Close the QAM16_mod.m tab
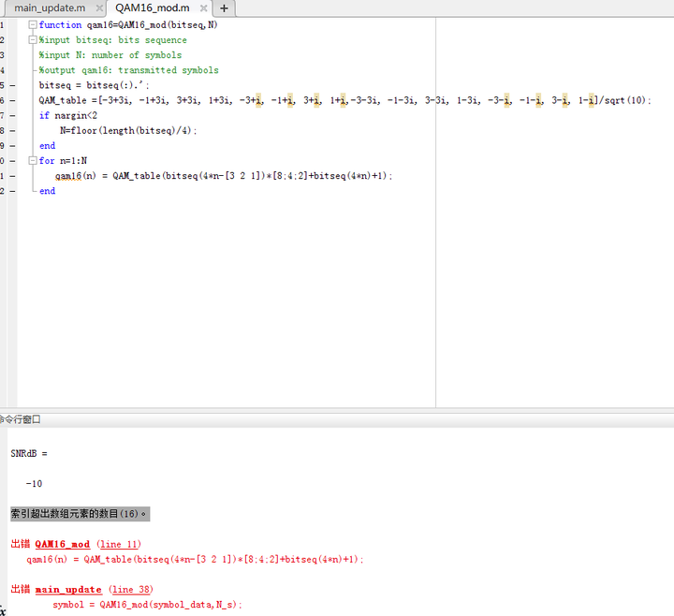The height and width of the screenshot is (616, 674). 204,8
